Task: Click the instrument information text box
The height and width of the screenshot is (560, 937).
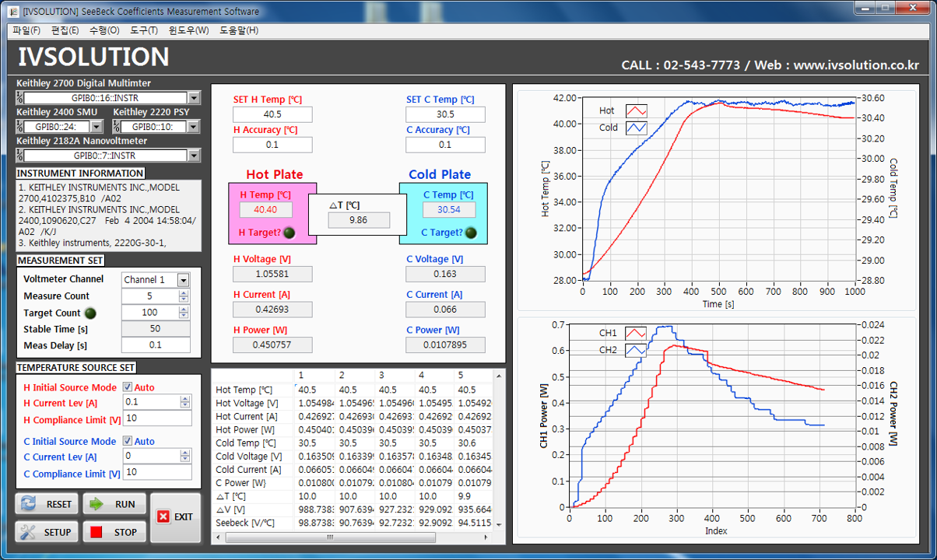Action: coord(109,216)
